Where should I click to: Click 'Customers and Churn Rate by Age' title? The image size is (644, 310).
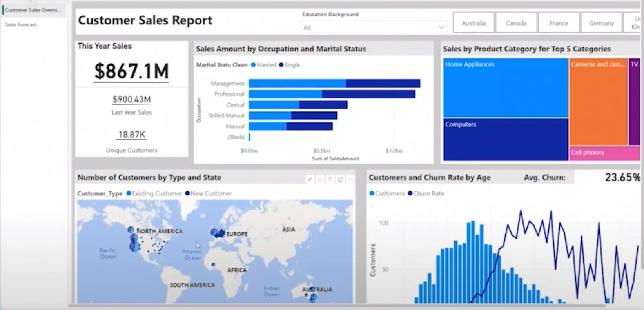430,177
